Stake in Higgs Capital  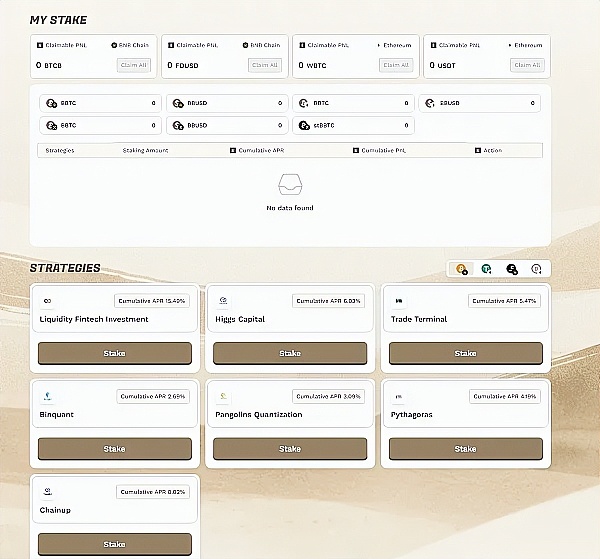[x=290, y=353]
